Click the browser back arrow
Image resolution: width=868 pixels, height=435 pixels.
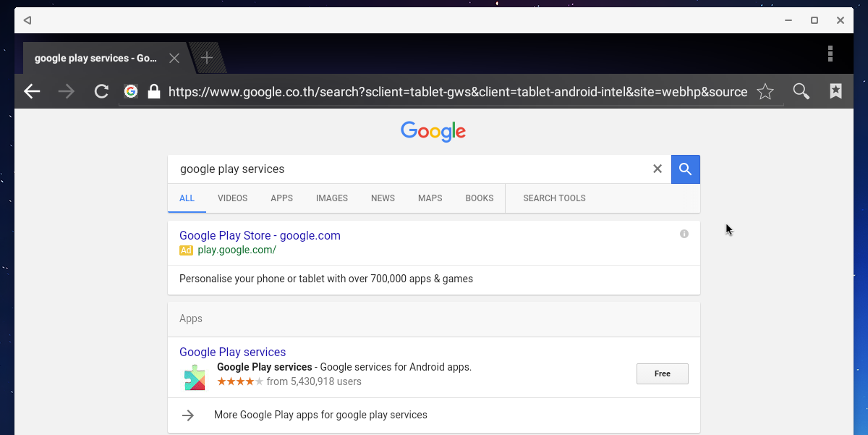click(x=32, y=91)
